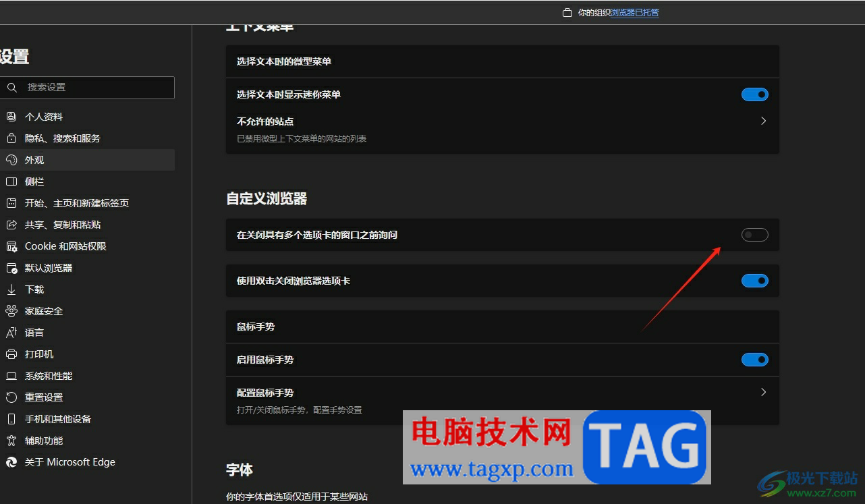865x504 pixels.
Task: Expand 不允许的站点 list
Action: click(763, 121)
